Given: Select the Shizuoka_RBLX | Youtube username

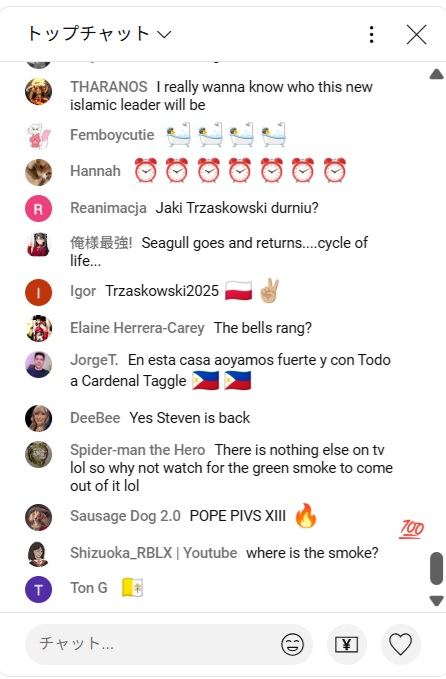Looking at the screenshot, I should (154, 553).
